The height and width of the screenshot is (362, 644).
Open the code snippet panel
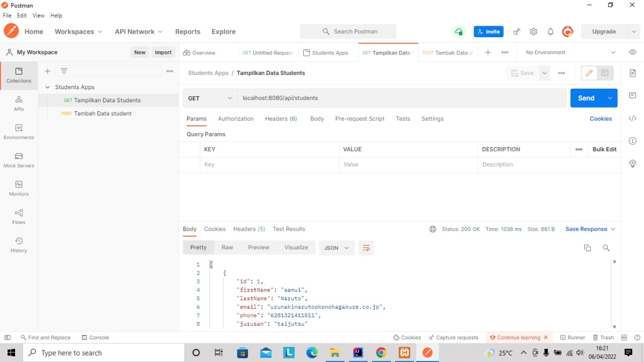[632, 118]
